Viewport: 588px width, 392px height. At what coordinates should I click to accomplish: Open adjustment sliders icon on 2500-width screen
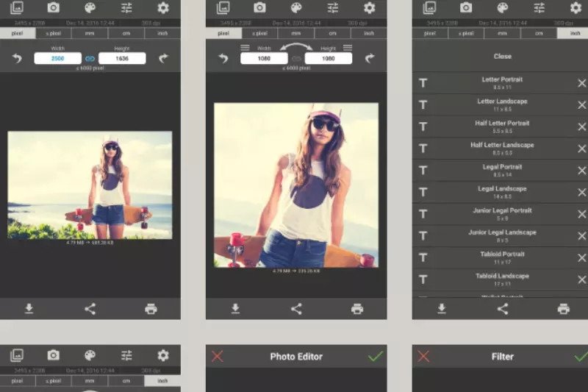(x=126, y=8)
